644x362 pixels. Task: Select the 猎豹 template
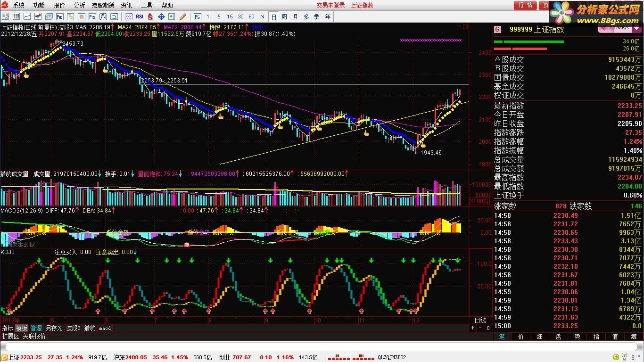tap(90, 328)
